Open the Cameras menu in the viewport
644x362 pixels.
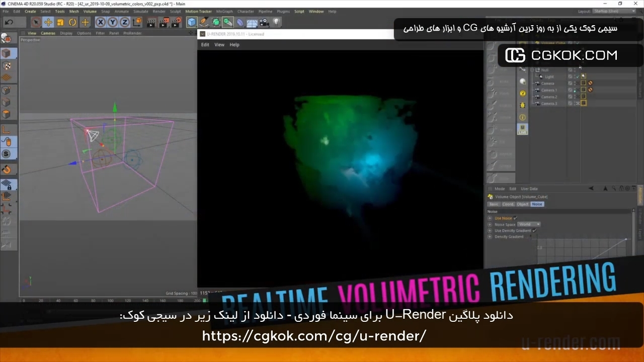(x=48, y=33)
